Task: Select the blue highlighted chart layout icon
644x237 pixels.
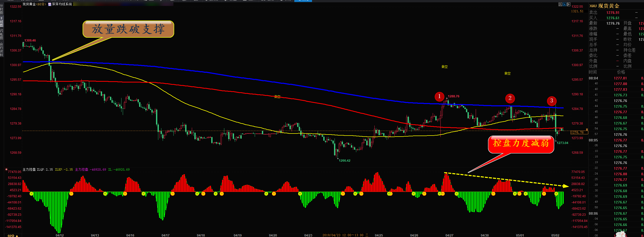Action: point(564,4)
